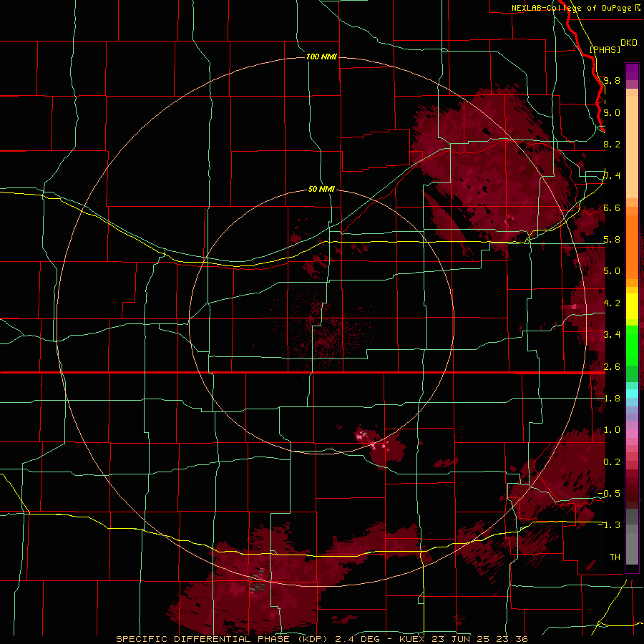
Task: Pick the cyan color bar segment
Action: click(x=632, y=394)
